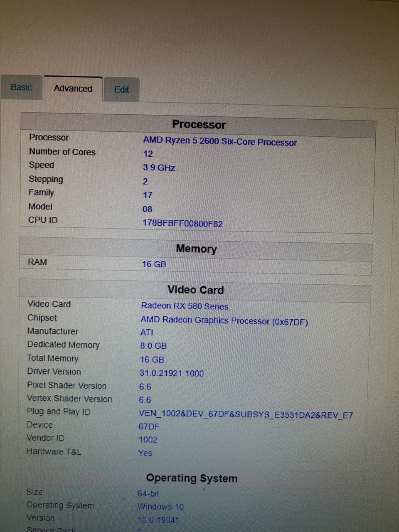Click the Hardware T&L value 'Yes'
This screenshot has height=532, width=399.
point(145,453)
